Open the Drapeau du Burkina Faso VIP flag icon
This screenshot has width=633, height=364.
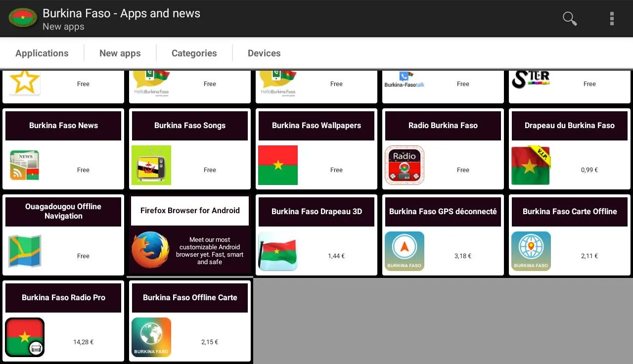[531, 165]
